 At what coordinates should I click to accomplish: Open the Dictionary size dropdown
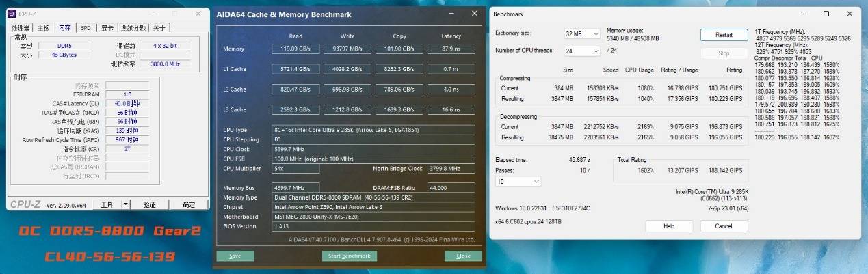(x=582, y=33)
